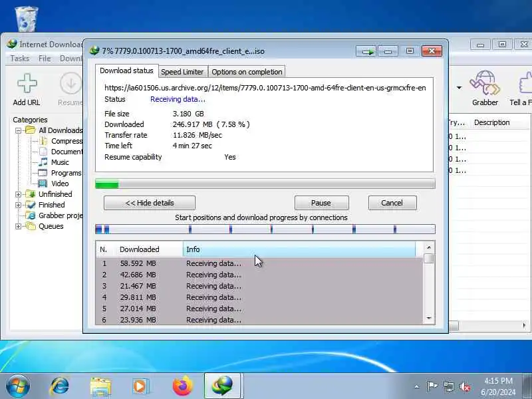
Task: Open the Windows Start orb
Action: coord(18,386)
